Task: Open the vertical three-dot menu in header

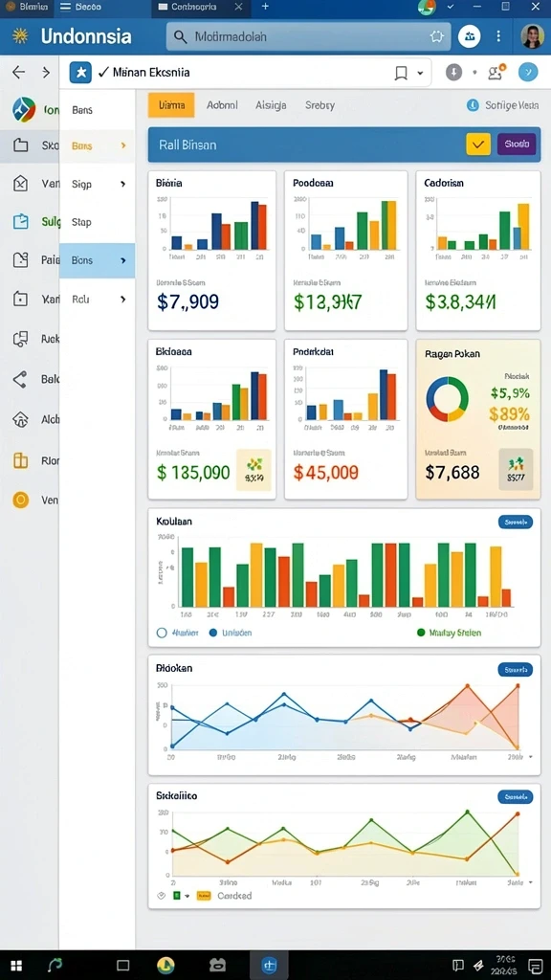Action: pyautogui.click(x=497, y=36)
